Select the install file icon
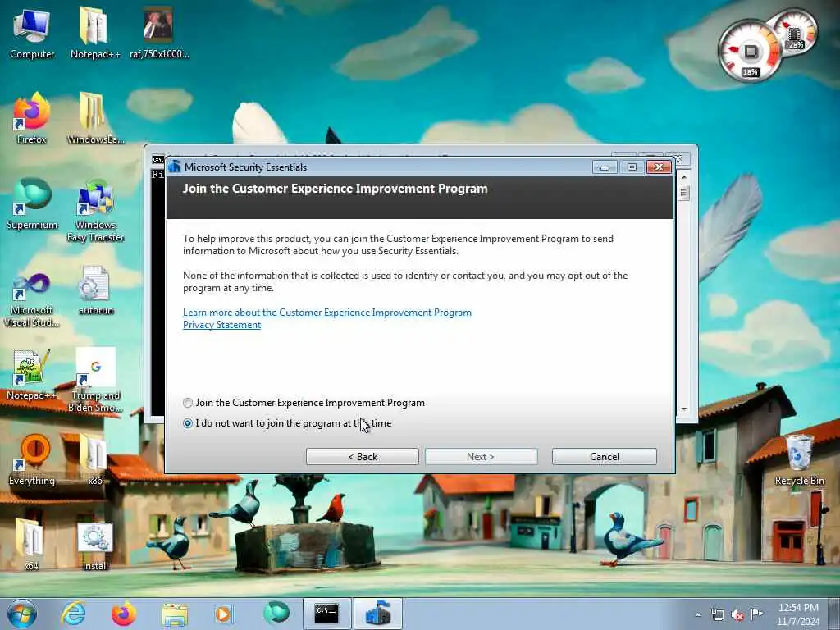Image resolution: width=840 pixels, height=630 pixels. [95, 545]
